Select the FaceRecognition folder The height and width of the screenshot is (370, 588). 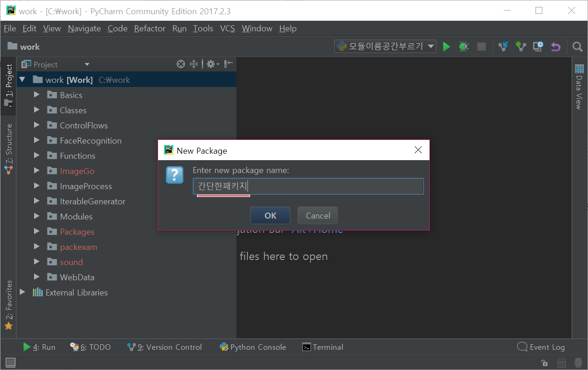click(90, 141)
